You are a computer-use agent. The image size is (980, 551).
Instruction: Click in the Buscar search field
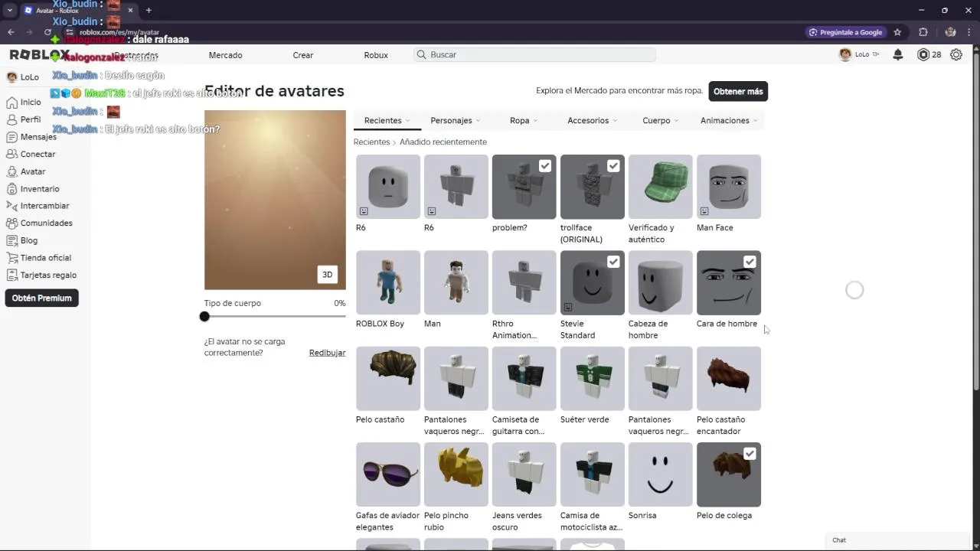pyautogui.click(x=534, y=55)
